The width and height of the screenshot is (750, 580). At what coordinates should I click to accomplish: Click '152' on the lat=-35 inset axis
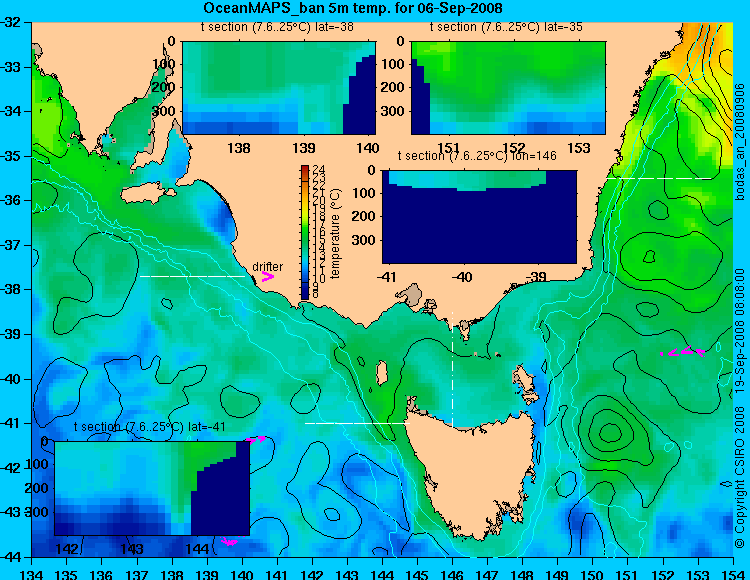[514, 148]
